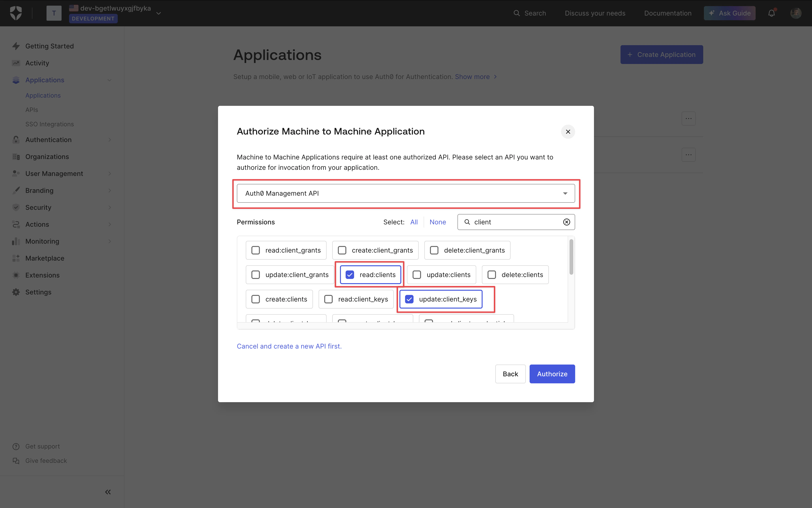Screen dimensions: 812x508
Task: Click the Security shield-check icon
Action: click(x=16, y=207)
